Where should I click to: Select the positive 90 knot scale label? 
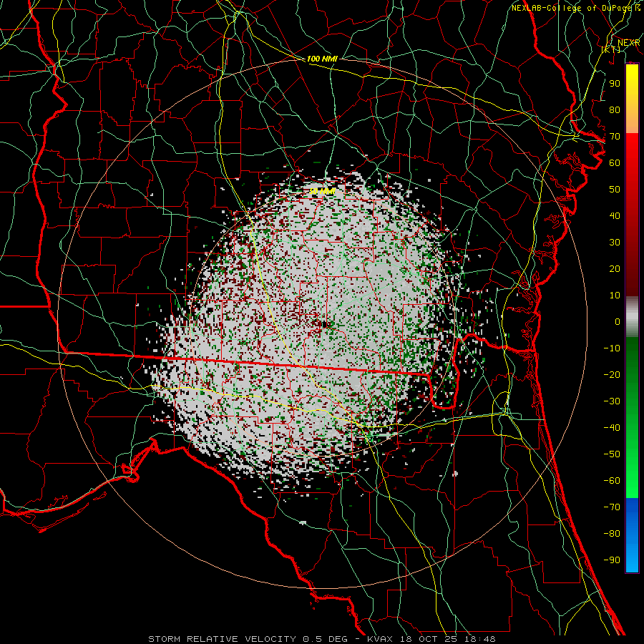[x=615, y=84]
